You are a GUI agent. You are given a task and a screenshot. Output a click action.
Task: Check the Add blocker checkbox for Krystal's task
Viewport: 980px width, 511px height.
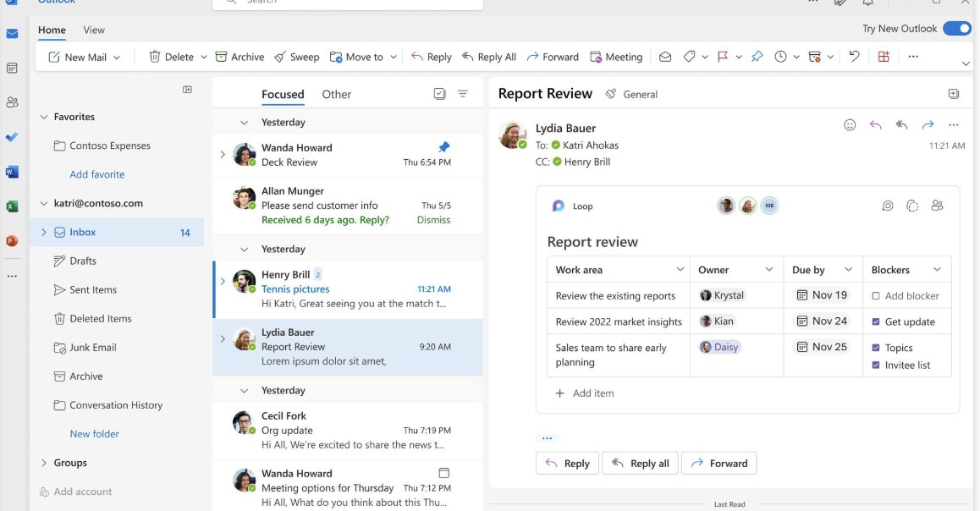coord(877,295)
